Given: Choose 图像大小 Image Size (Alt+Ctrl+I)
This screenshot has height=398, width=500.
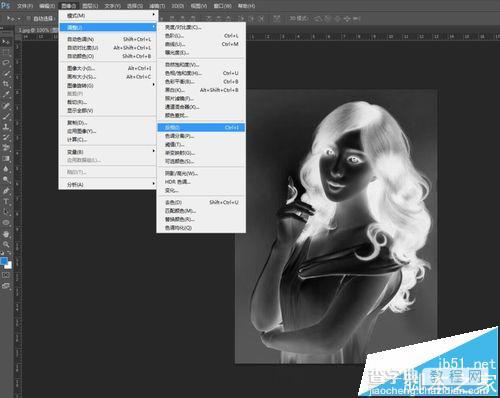Looking at the screenshot, I should [x=108, y=68].
